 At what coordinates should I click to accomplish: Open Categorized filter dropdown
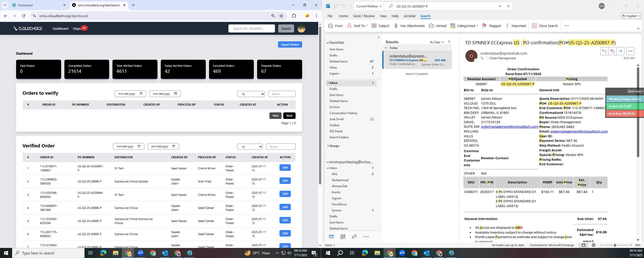tap(464, 26)
